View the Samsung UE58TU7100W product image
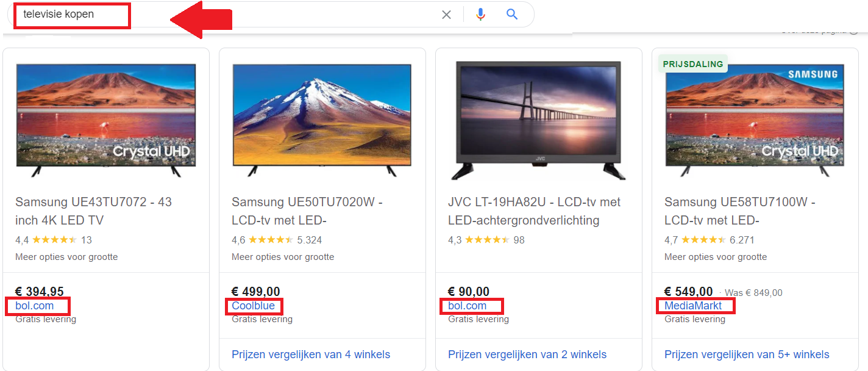The height and width of the screenshot is (371, 868). 754,120
